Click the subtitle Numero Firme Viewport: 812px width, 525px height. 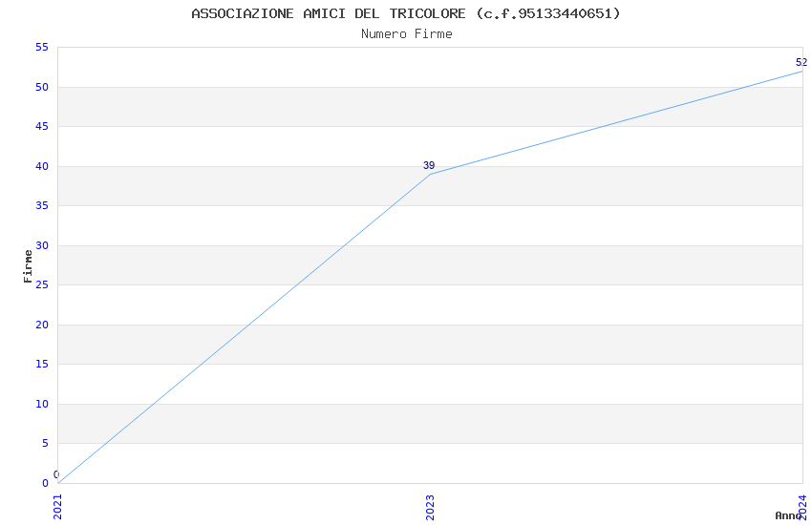[407, 34]
